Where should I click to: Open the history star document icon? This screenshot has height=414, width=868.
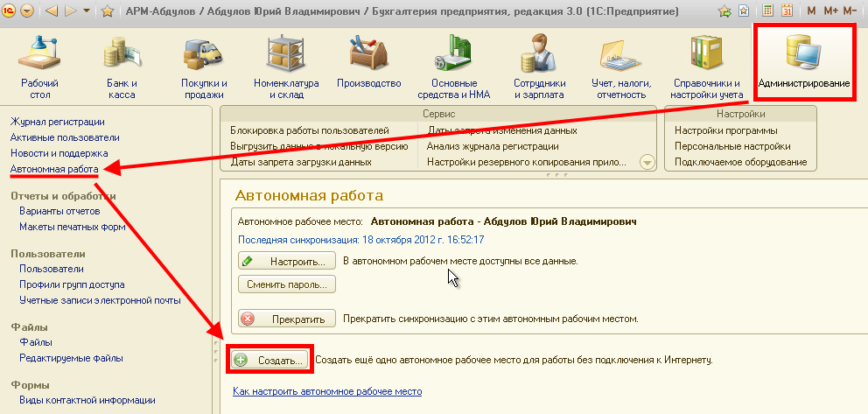(744, 11)
